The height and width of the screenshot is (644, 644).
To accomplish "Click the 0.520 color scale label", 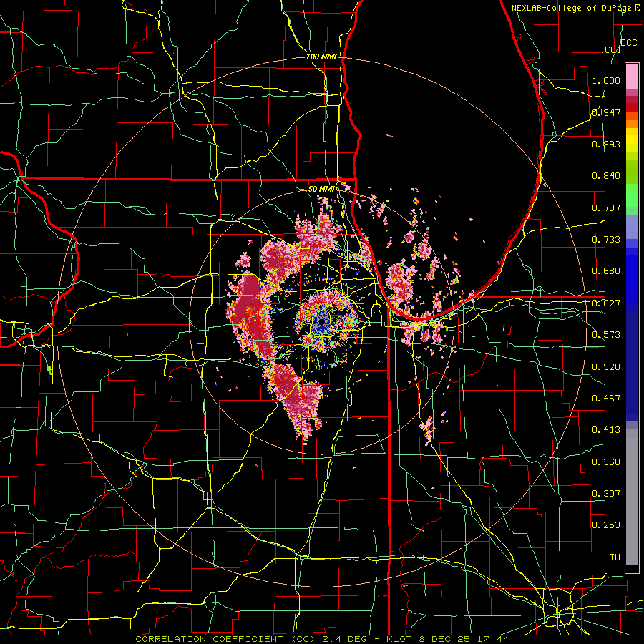I will tap(606, 366).
